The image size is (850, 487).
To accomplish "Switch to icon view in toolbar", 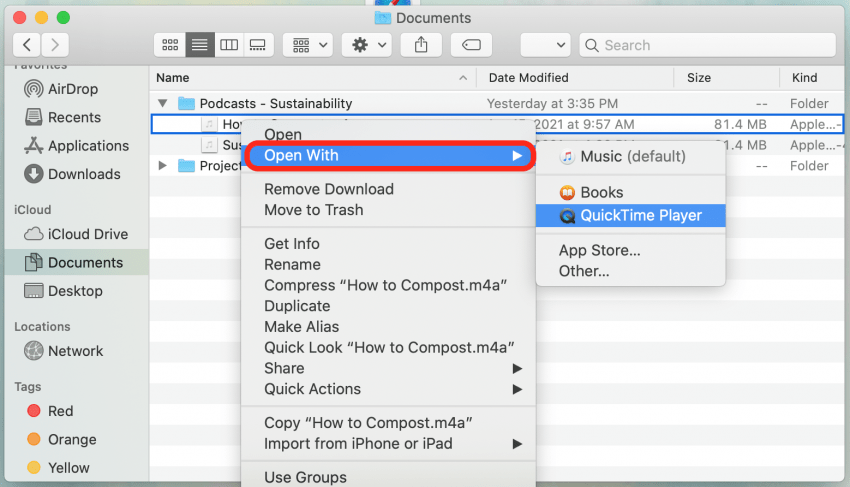I will point(170,45).
